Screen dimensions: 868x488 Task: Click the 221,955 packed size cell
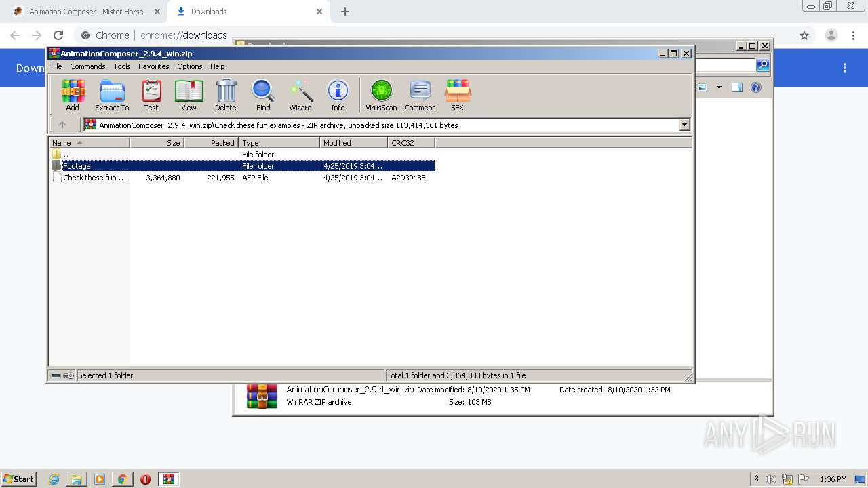pyautogui.click(x=220, y=178)
